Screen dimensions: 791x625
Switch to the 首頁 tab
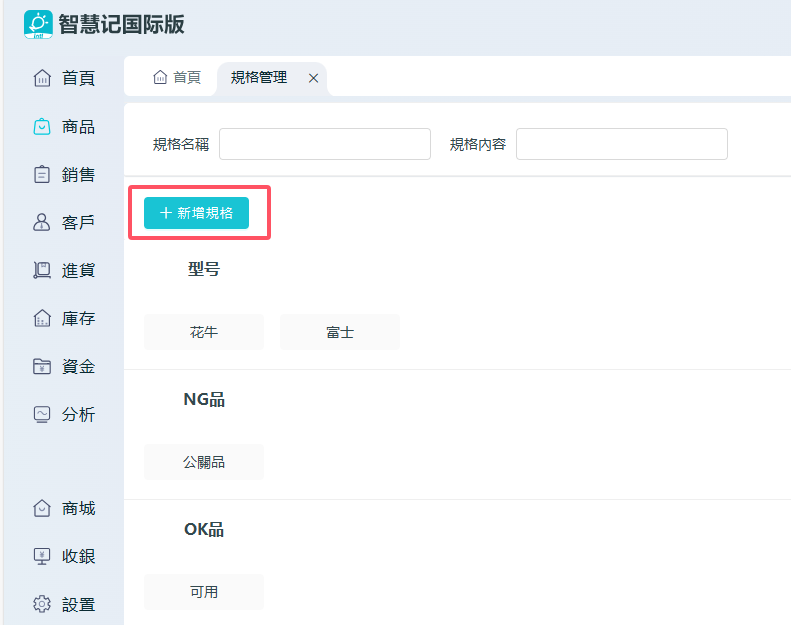coord(177,77)
